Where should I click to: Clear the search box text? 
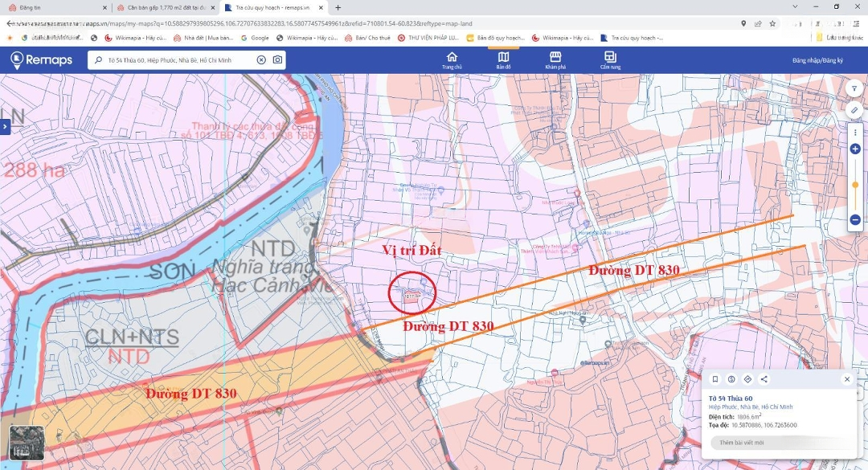click(x=261, y=60)
